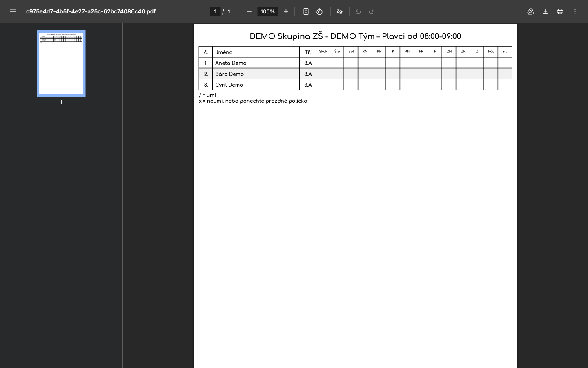Rotate the document counterclockwise
The width and height of the screenshot is (588, 368).
click(319, 11)
